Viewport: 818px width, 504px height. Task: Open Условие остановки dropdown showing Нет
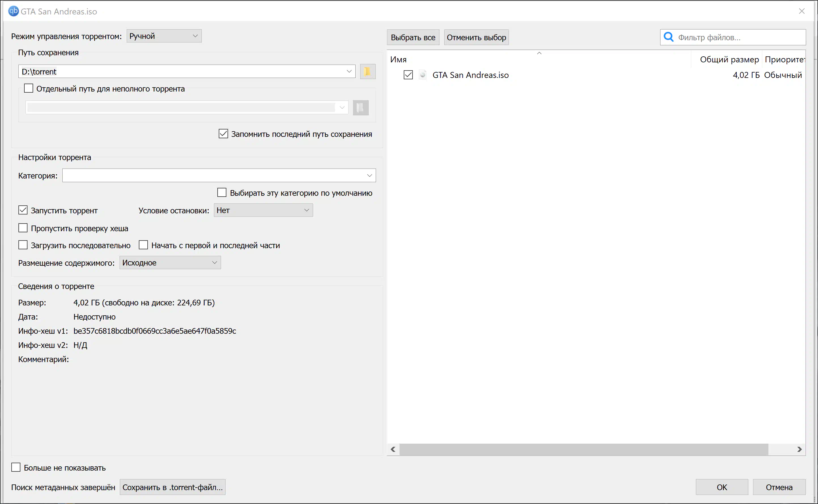[263, 210]
